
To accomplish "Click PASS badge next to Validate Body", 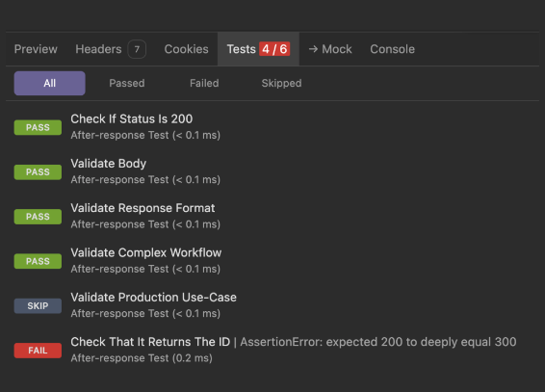I will pyautogui.click(x=38, y=172).
